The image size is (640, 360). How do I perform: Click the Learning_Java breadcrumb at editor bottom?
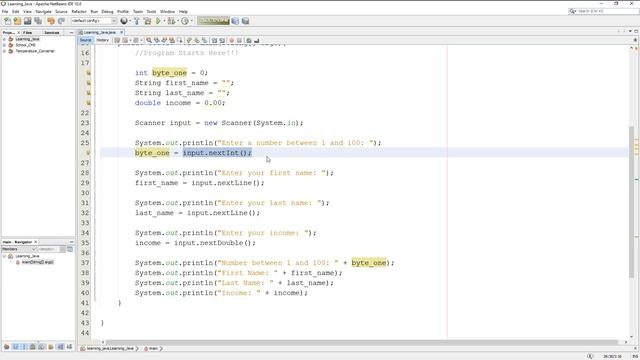110,349
